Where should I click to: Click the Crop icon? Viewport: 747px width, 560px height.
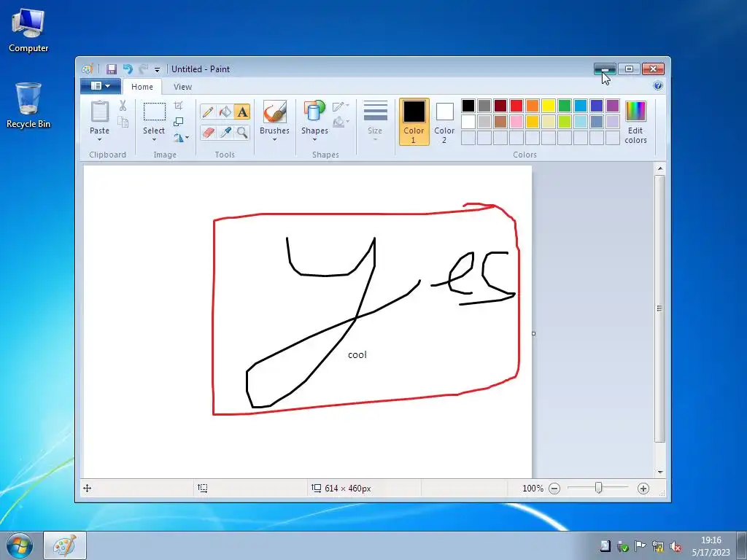tap(178, 105)
